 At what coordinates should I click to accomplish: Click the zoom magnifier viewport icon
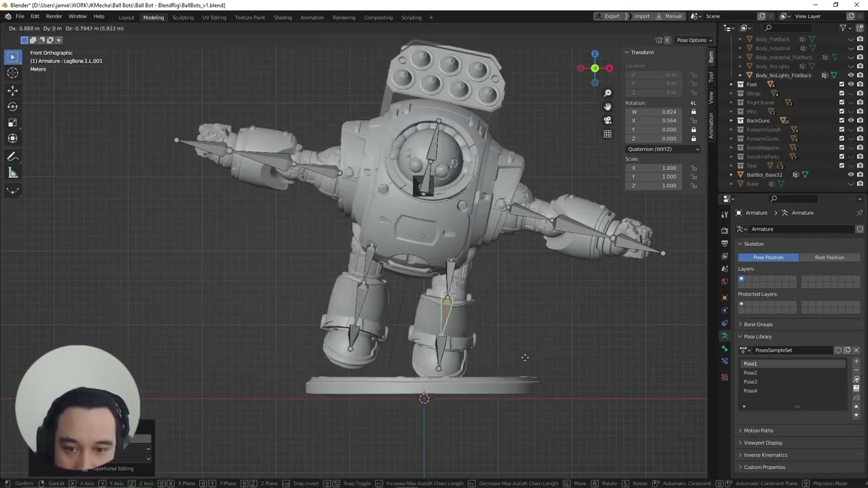pos(608,93)
